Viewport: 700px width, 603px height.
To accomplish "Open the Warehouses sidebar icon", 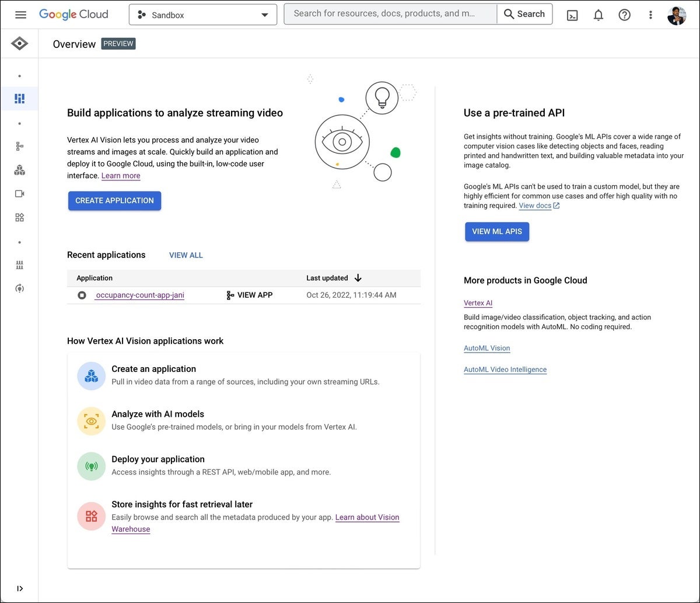I will 19,218.
